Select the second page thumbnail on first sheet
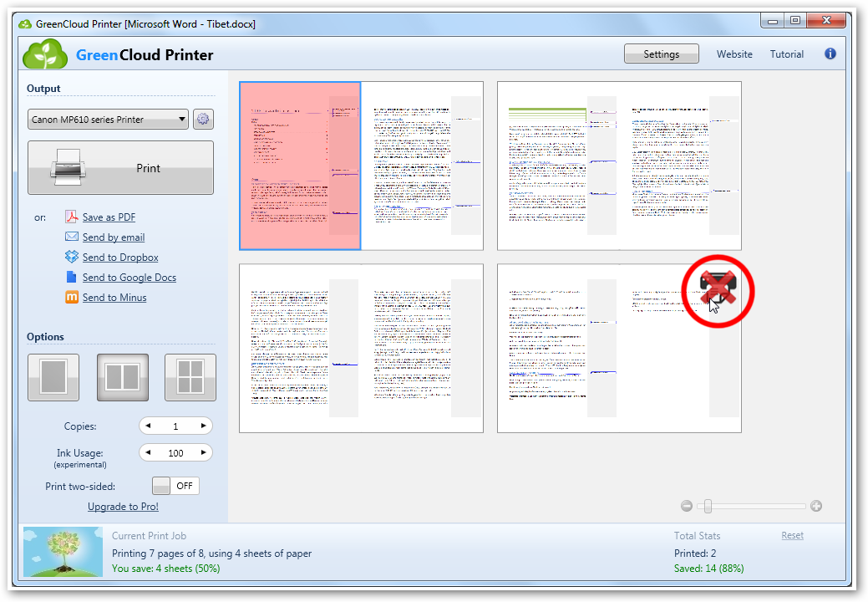 click(x=423, y=166)
